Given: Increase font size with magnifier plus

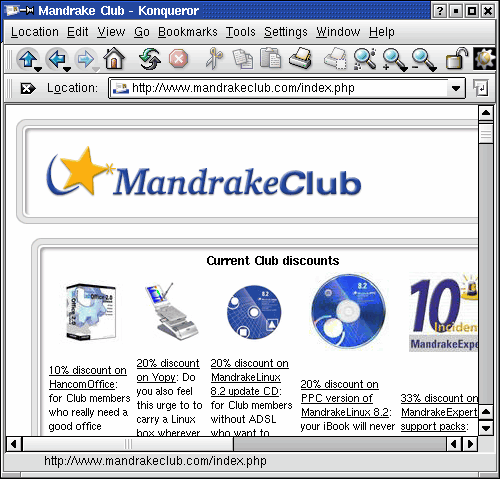Looking at the screenshot, I should coord(393,59).
